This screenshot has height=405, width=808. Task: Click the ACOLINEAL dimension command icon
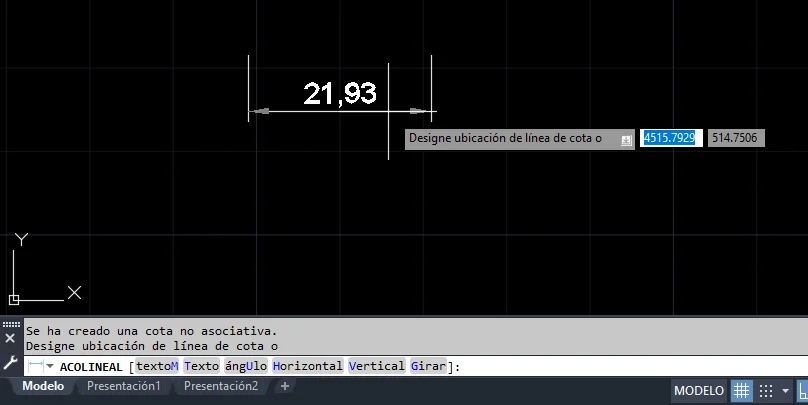click(36, 366)
